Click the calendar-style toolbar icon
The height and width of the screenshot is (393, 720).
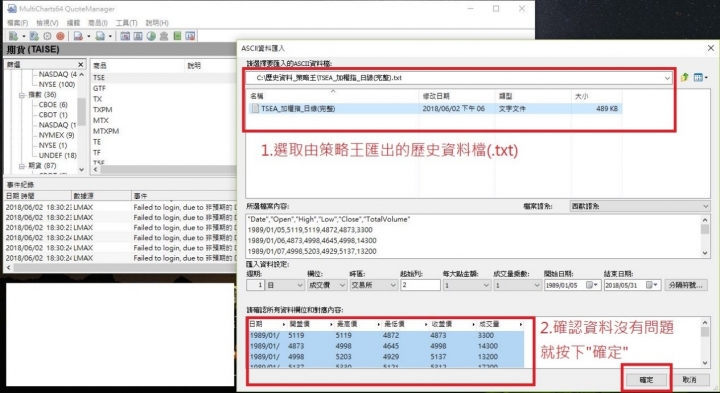coord(125,36)
